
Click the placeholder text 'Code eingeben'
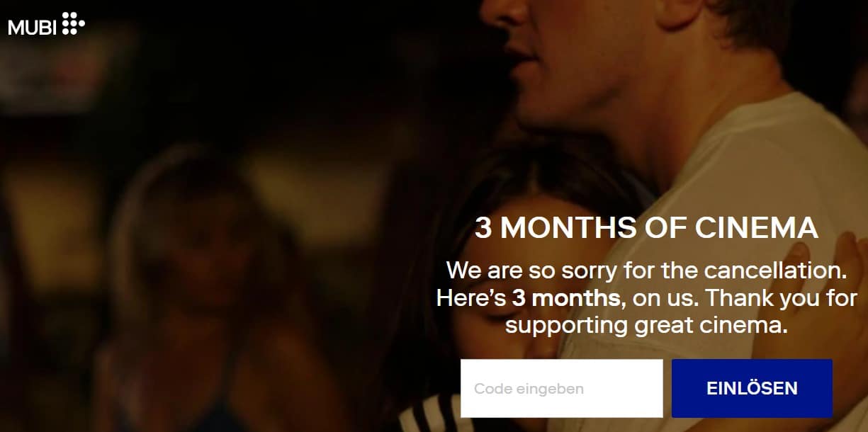click(529, 389)
